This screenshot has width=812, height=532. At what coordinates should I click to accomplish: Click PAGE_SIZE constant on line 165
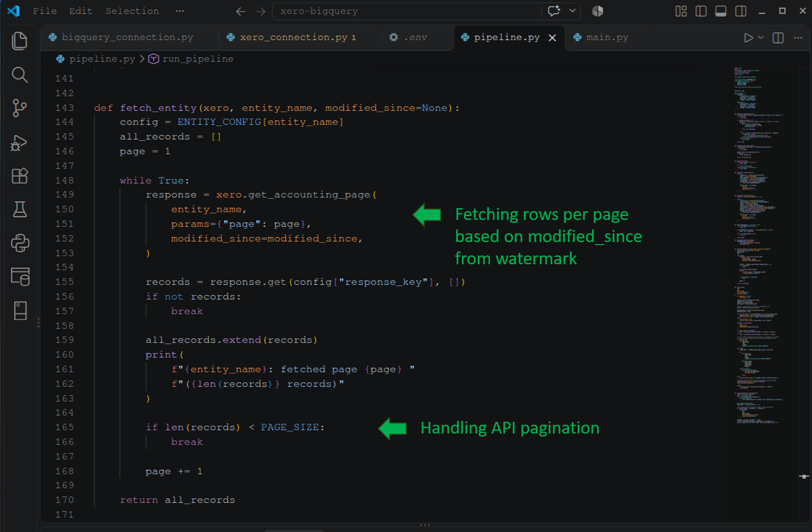(290, 427)
